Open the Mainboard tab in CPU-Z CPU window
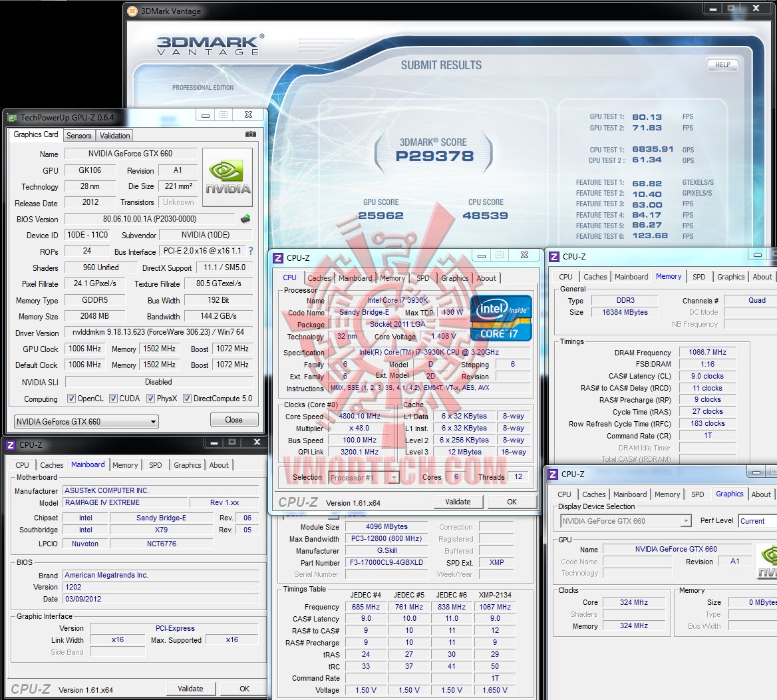The image size is (777, 700). (355, 278)
